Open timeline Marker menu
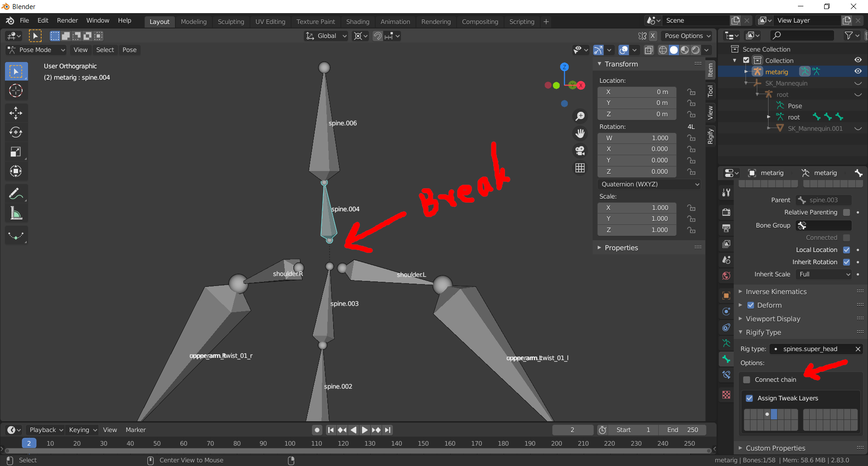This screenshot has height=466, width=868. [136, 430]
